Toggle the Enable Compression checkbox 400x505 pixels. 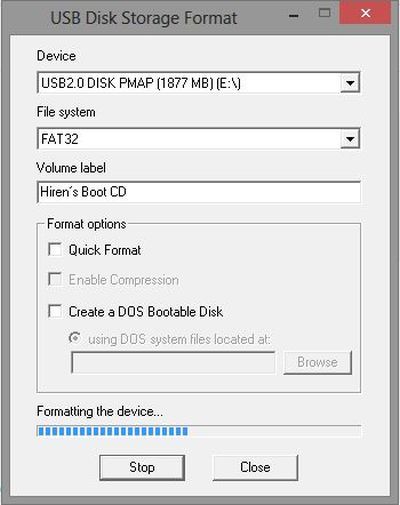point(55,279)
